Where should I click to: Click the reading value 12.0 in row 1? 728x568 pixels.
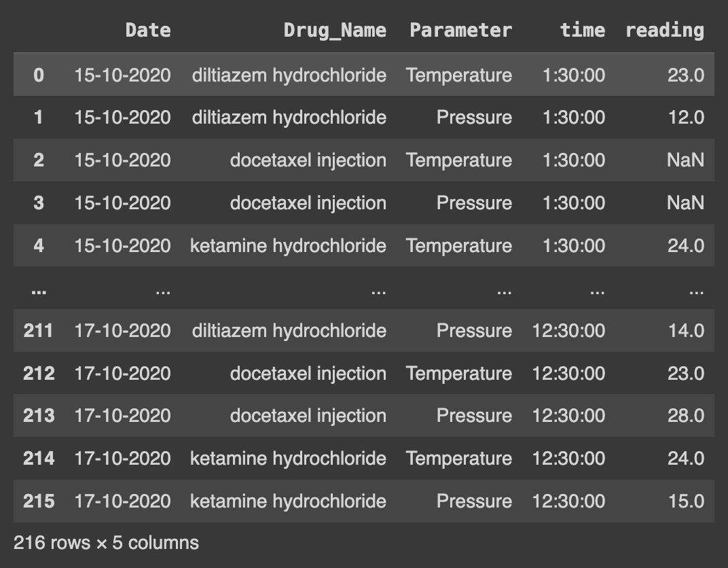pos(685,118)
